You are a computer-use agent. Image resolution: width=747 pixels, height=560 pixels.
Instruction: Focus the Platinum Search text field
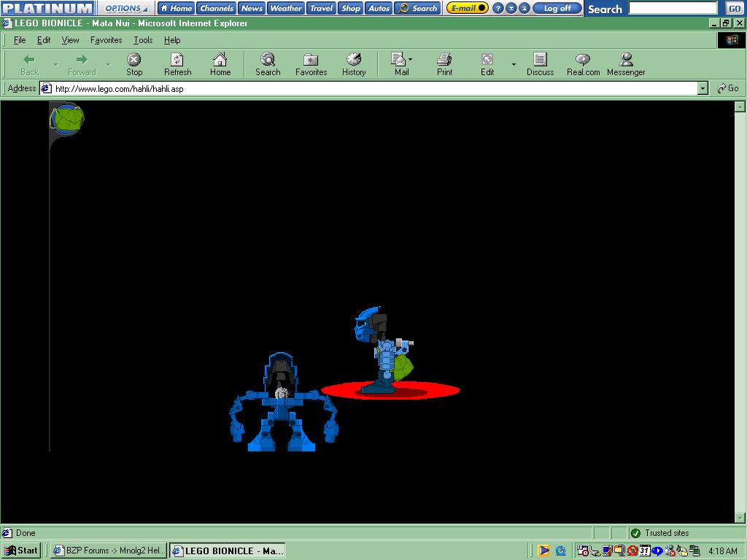pyautogui.click(x=673, y=7)
